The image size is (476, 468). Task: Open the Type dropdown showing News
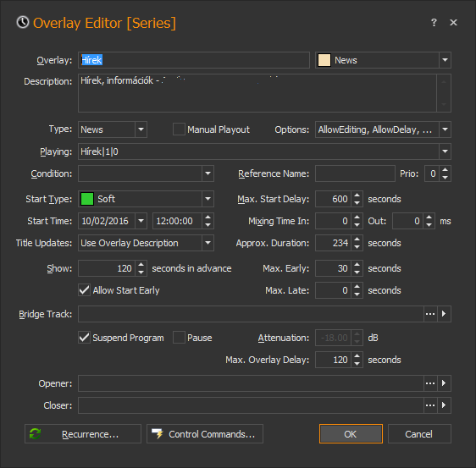(x=113, y=129)
